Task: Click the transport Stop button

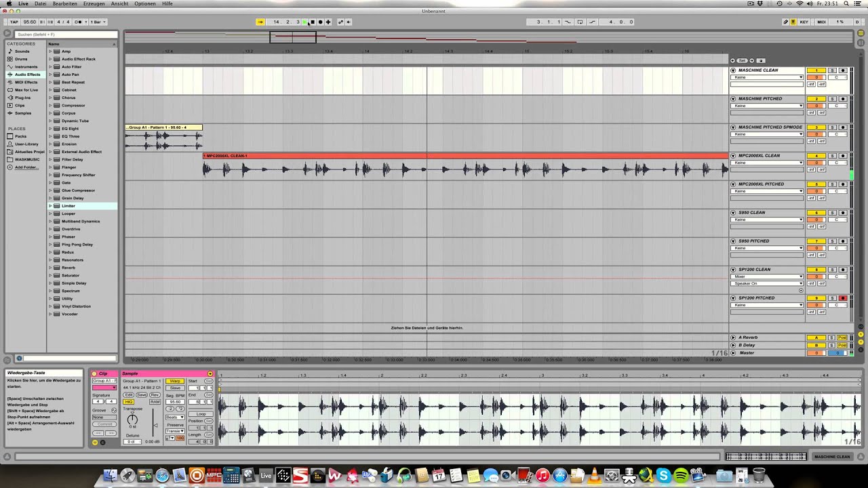Action: coord(313,22)
